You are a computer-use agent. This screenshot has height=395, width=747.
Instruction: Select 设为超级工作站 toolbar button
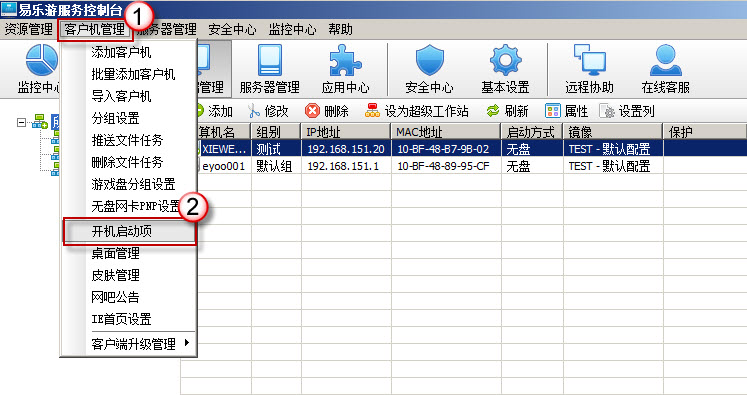tap(417, 111)
